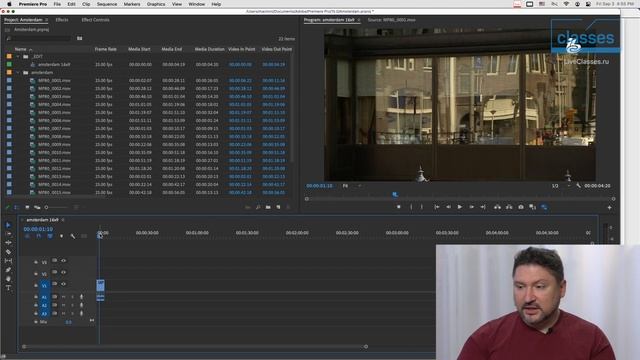The image size is (640, 360).
Task: Click Find icon in Project panel footer
Action: (x=258, y=207)
